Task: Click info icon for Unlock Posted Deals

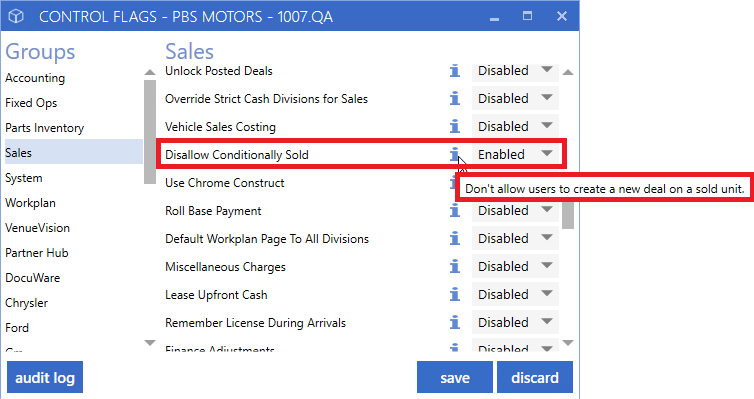Action: click(454, 71)
